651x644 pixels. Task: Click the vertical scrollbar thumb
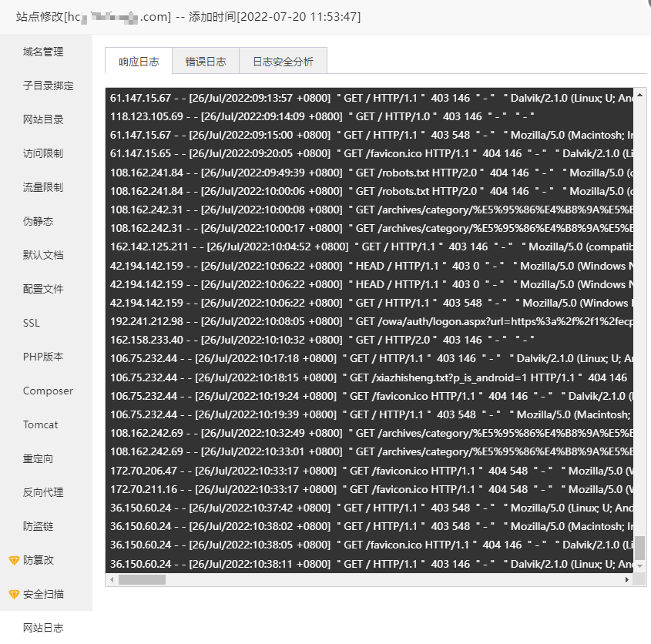[x=639, y=548]
